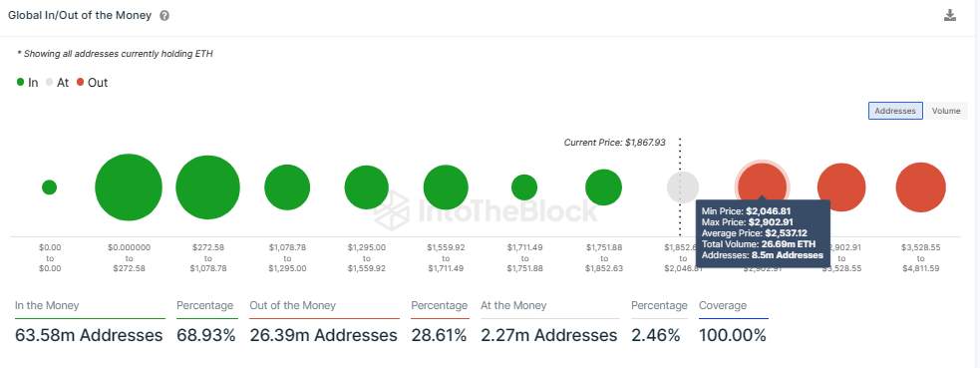This screenshot has width=980, height=368.
Task: Click the 63.58m Addresses value
Action: tap(89, 335)
